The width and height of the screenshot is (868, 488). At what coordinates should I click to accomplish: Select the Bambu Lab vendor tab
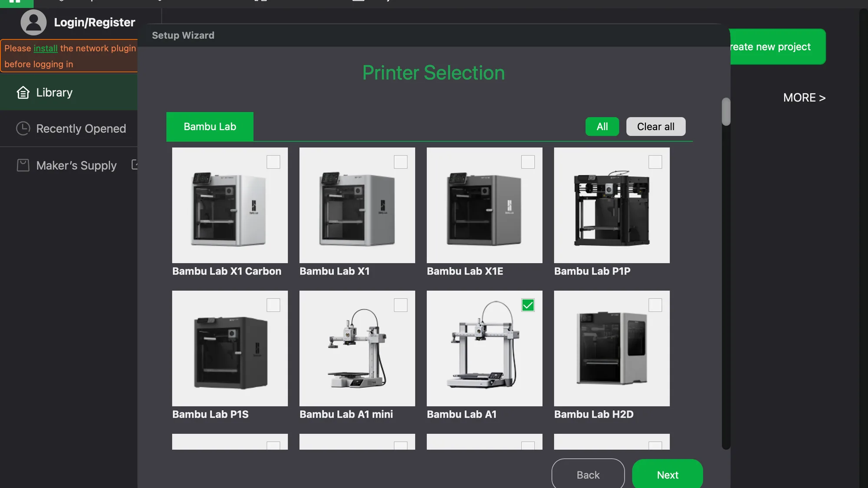[210, 127]
